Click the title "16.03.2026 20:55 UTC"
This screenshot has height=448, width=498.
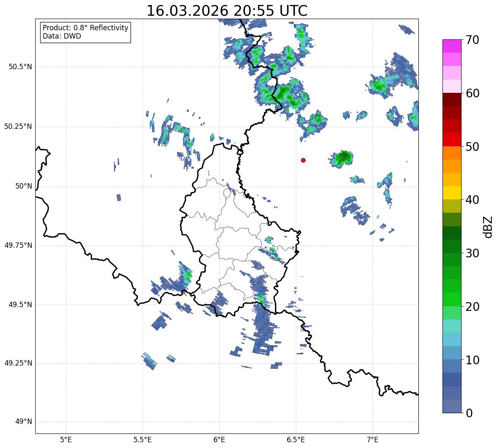tap(227, 11)
